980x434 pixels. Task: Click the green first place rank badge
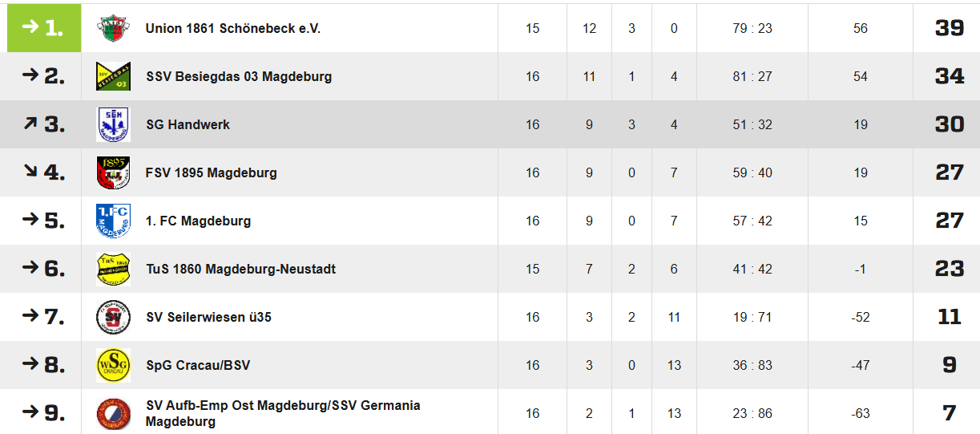pyautogui.click(x=44, y=28)
